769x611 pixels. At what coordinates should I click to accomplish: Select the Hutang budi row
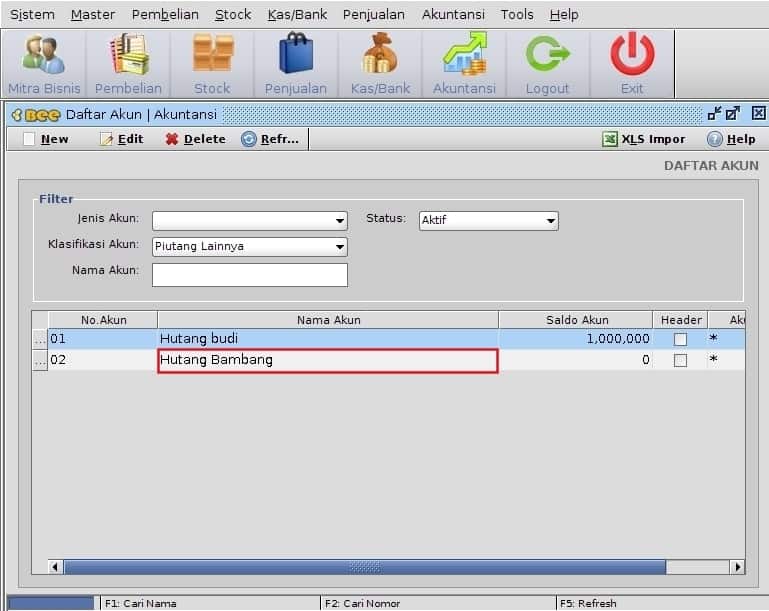(x=396, y=339)
